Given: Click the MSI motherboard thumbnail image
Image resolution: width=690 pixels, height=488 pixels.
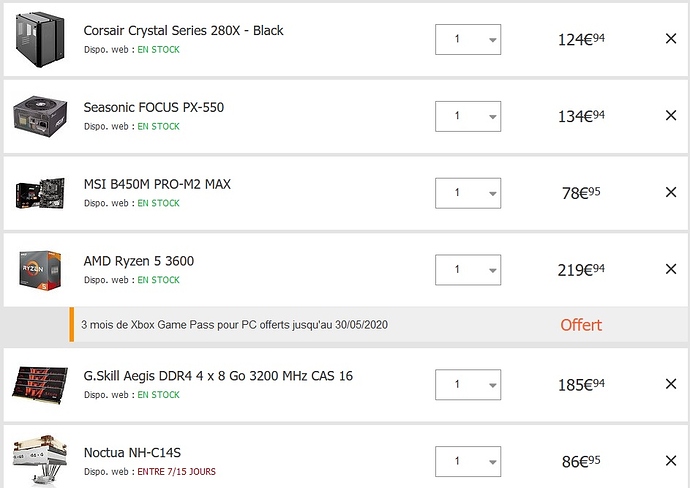Looking at the screenshot, I should tap(40, 193).
